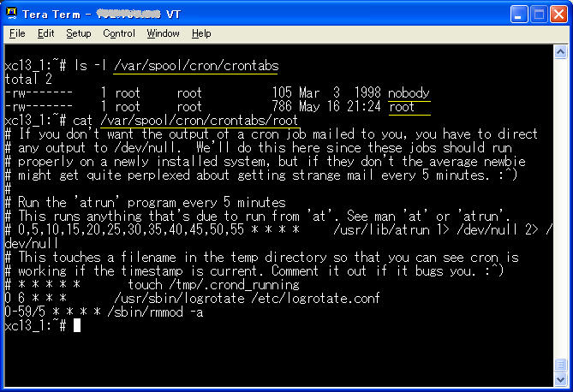573x392 pixels.
Task: Click the terminal cursor block at prompt
Action: (76, 325)
